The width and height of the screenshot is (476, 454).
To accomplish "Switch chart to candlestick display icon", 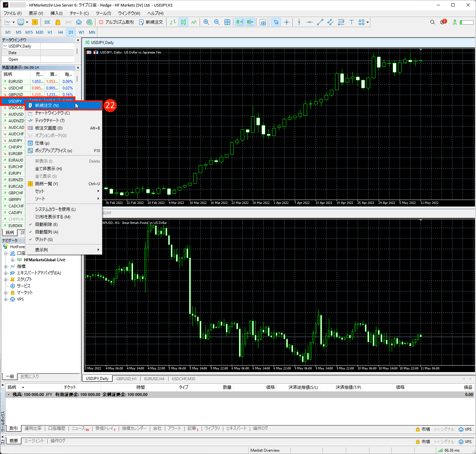I will pos(183,22).
